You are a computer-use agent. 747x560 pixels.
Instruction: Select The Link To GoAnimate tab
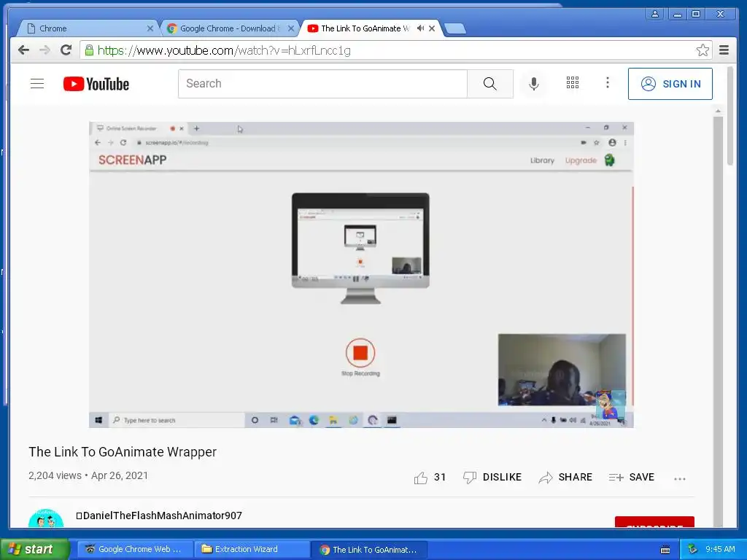tap(365, 28)
